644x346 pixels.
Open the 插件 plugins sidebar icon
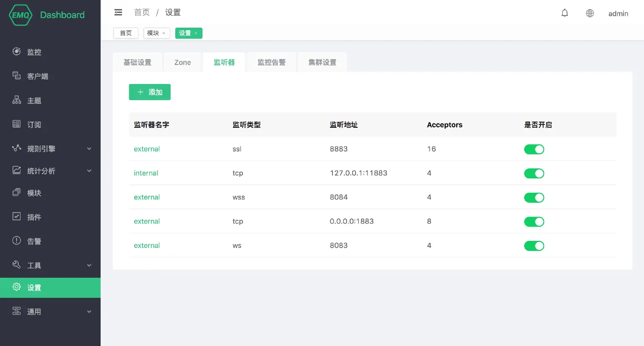point(17,217)
